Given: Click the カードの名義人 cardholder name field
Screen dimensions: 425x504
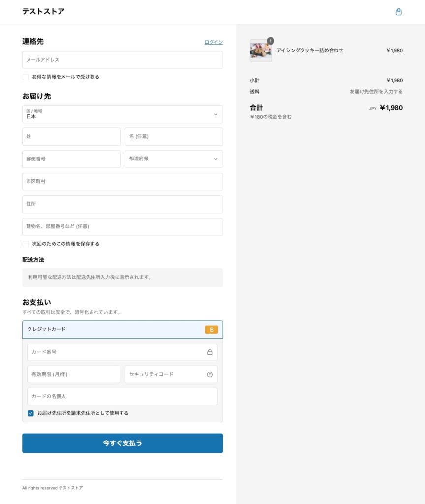Looking at the screenshot, I should [122, 396].
